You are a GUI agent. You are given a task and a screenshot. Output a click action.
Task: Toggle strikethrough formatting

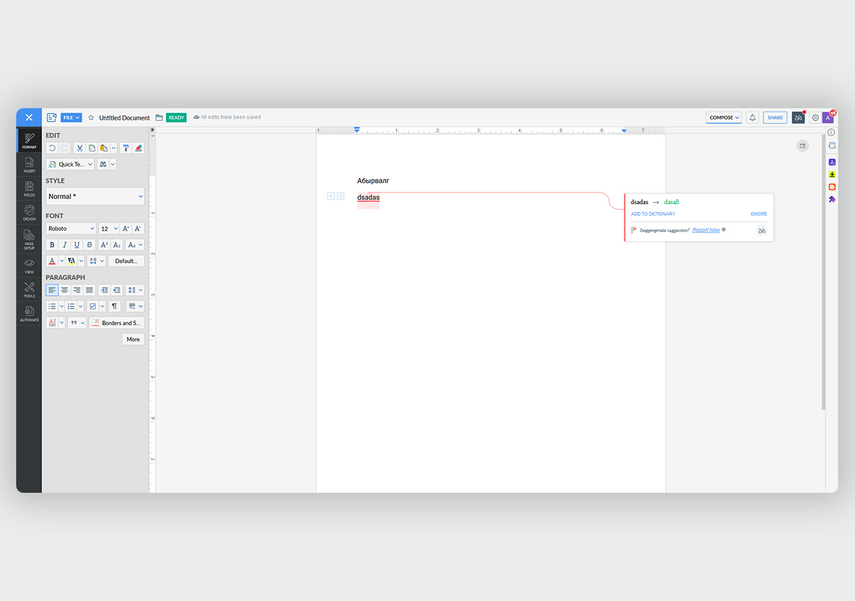pos(89,245)
